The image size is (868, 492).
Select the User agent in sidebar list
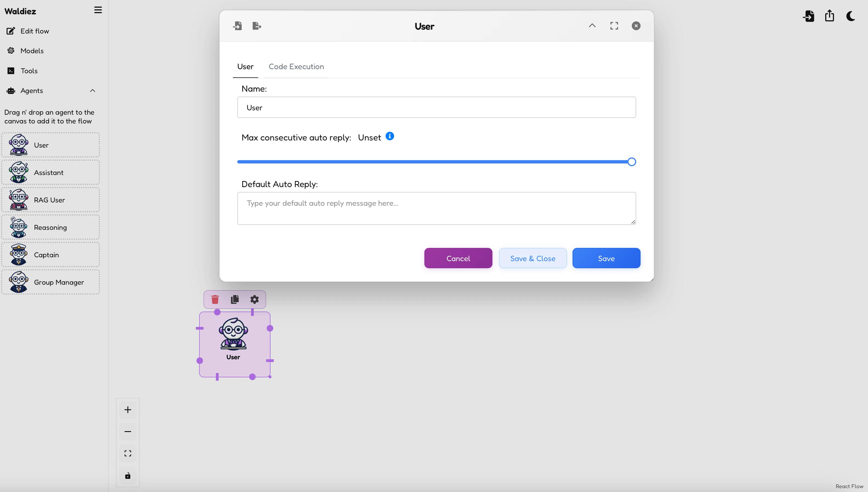click(50, 145)
